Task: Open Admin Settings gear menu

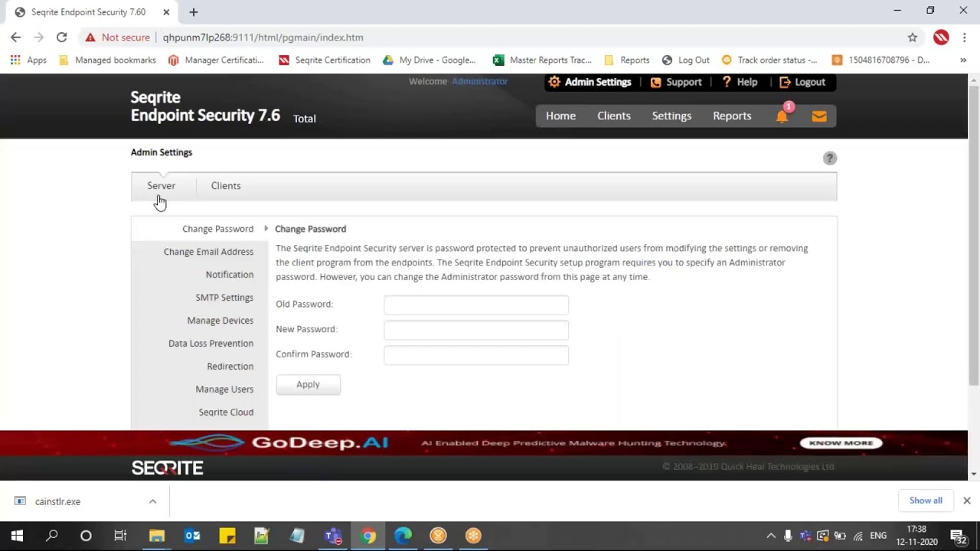Action: pos(590,82)
